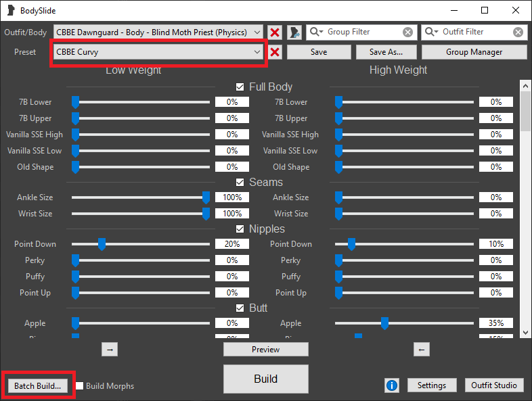Screen dimensions: 532x401
Task: Copy low weight to high with right arrow
Action: tap(110, 350)
